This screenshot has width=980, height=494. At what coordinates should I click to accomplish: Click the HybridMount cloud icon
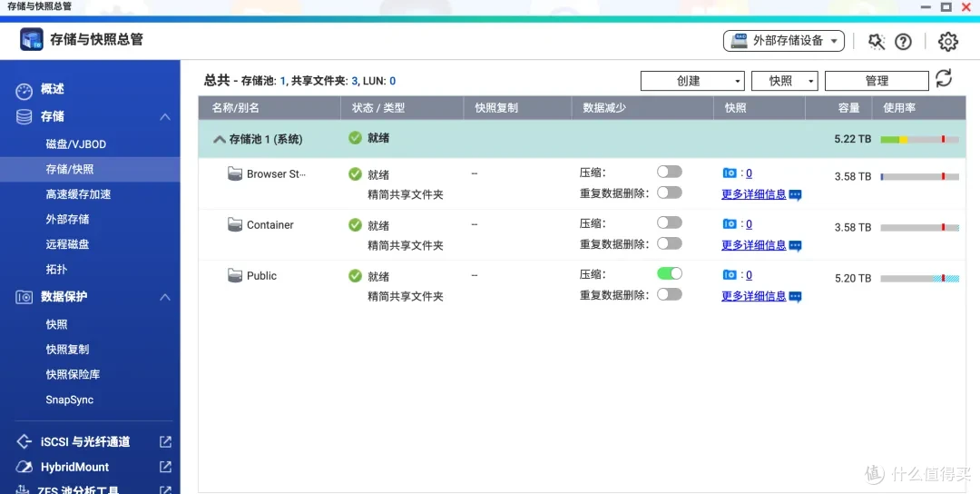click(24, 467)
